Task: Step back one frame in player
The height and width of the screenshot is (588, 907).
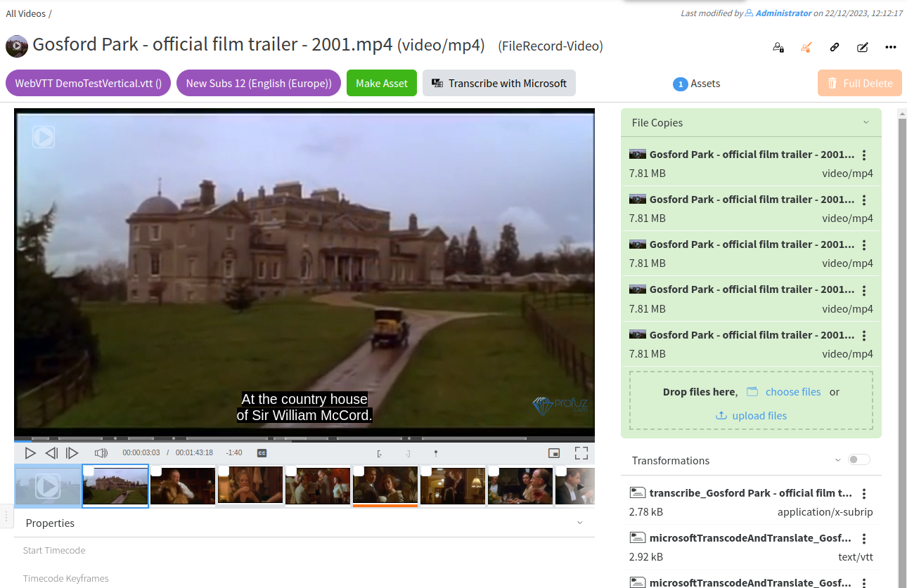Action: point(51,453)
